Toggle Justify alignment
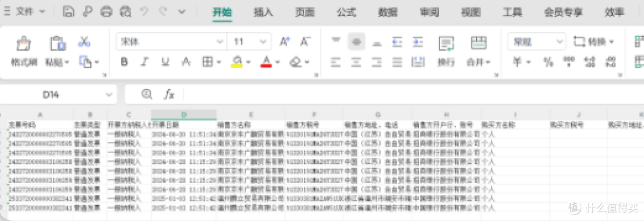The height and width of the screenshot is (221, 644). pos(397,62)
